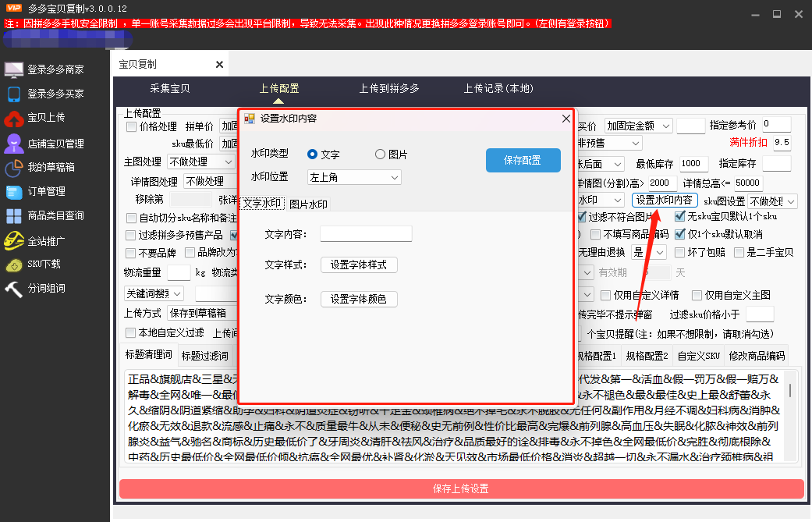Open the 规格配置2 tab

(x=647, y=356)
